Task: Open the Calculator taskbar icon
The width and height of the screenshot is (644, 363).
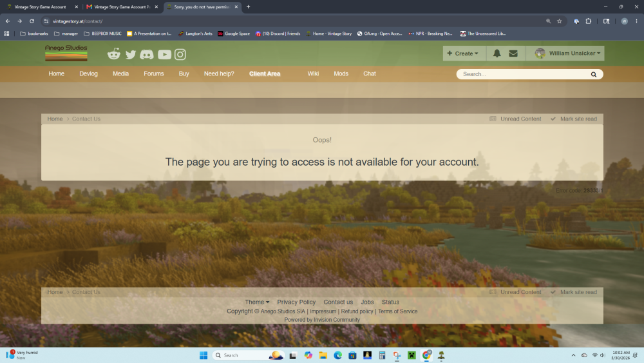Action: click(382, 355)
